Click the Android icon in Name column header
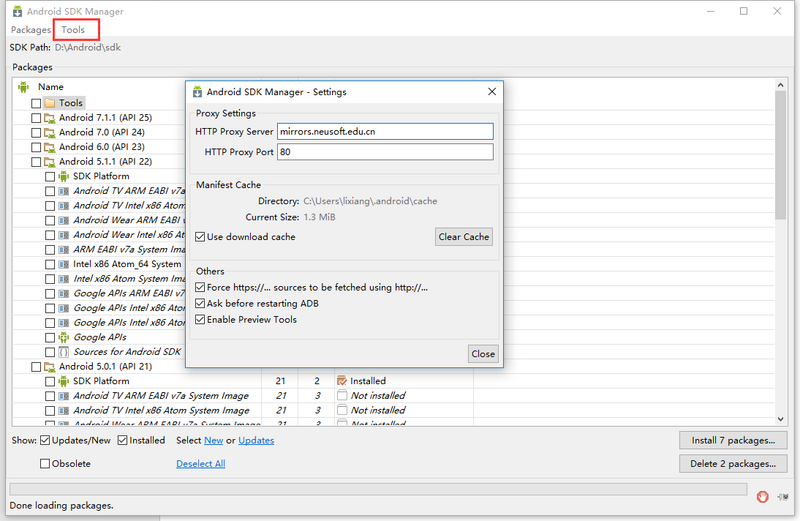The width and height of the screenshot is (800, 521). coord(23,87)
